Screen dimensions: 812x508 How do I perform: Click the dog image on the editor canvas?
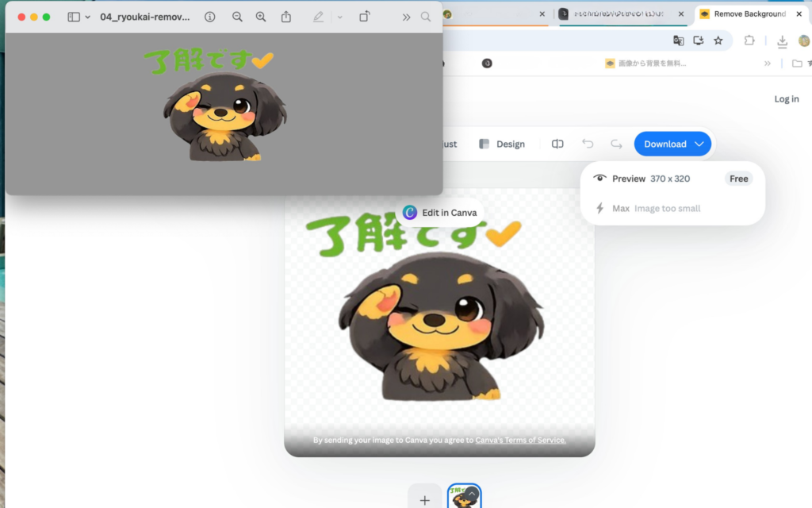pos(441,326)
